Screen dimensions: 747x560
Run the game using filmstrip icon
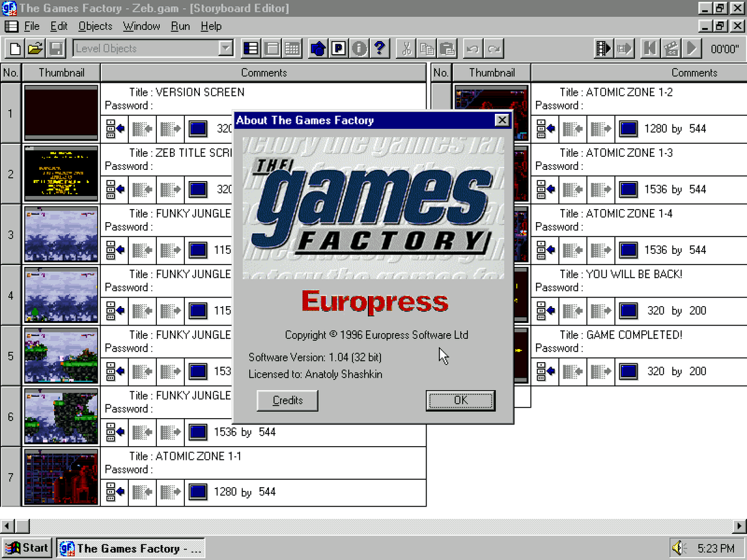point(604,49)
